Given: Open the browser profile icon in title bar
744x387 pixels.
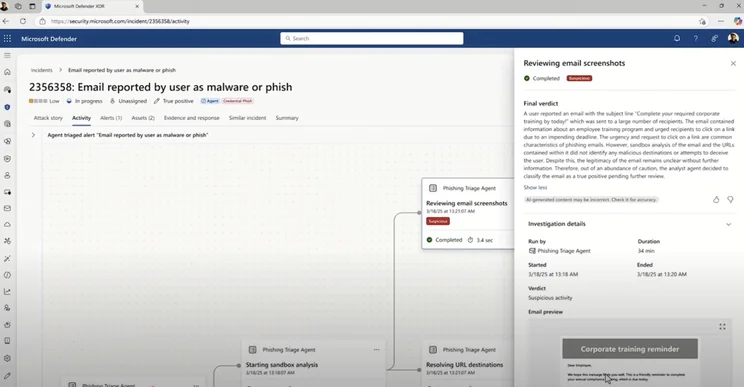Looking at the screenshot, I should 4,6.
